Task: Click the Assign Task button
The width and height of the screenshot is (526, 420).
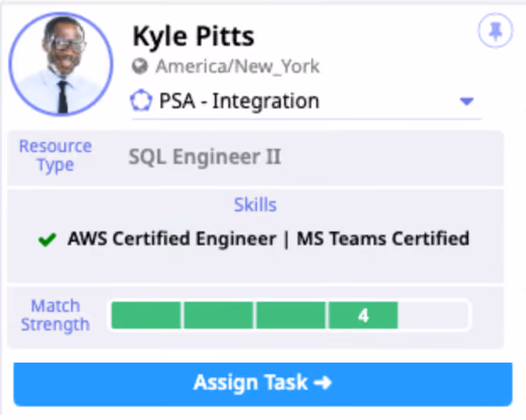Action: pos(263,385)
